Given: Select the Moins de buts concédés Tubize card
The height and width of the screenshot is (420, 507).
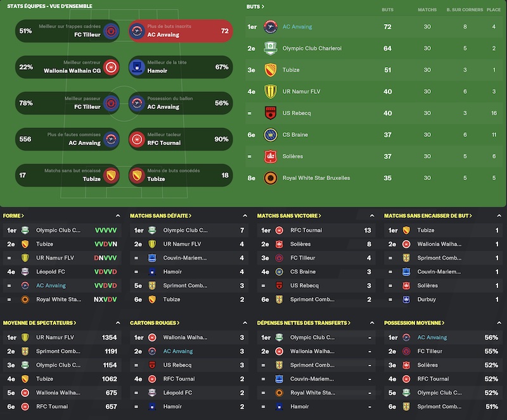Looking at the screenshot, I should tap(181, 175).
